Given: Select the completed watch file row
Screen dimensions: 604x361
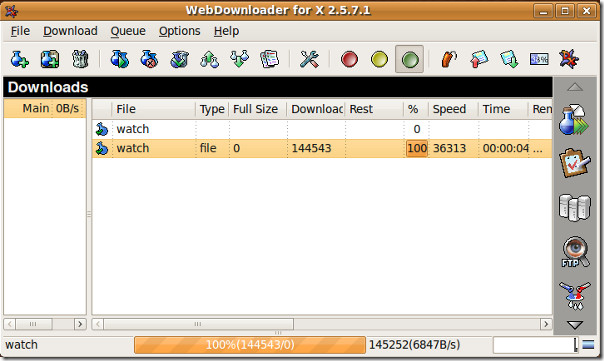Looking at the screenshot, I should 322,148.
